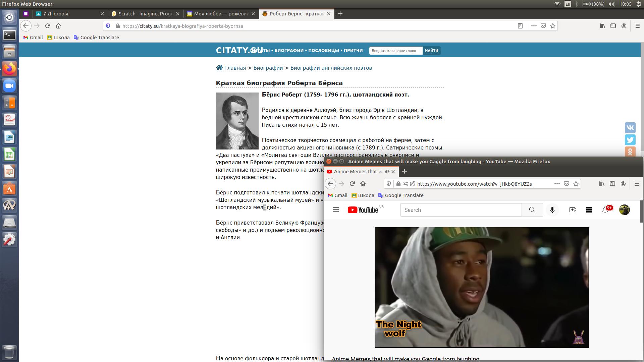Open YouTube hamburger guide menu
The width and height of the screenshot is (644, 362).
[x=335, y=210]
